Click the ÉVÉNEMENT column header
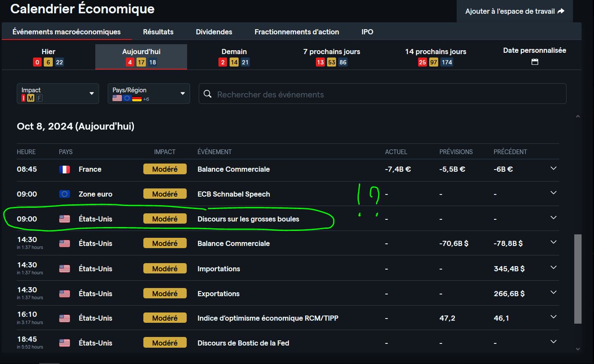The image size is (594, 364). 215,152
